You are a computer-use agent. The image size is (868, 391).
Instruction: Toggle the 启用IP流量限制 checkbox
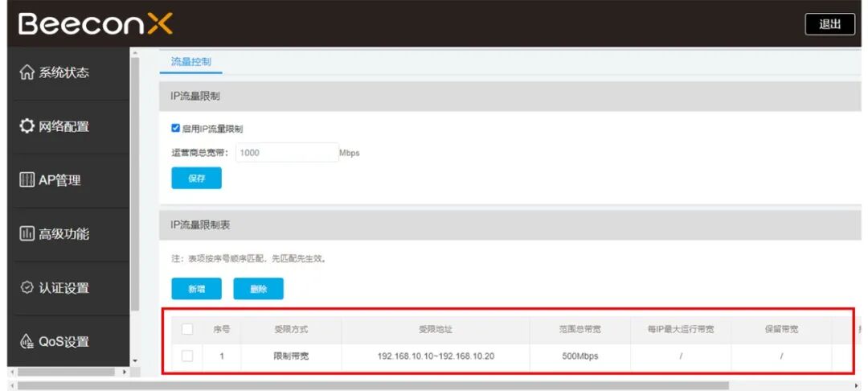[176, 129]
